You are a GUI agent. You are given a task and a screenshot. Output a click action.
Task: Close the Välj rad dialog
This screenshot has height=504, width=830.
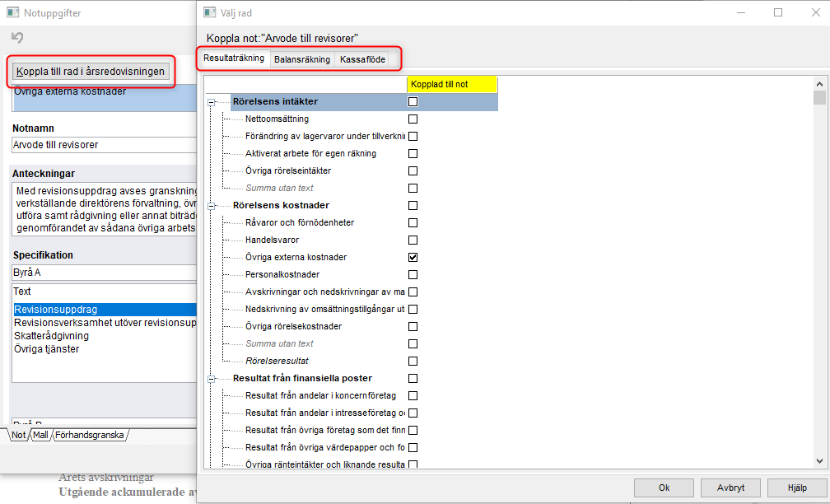tap(816, 12)
